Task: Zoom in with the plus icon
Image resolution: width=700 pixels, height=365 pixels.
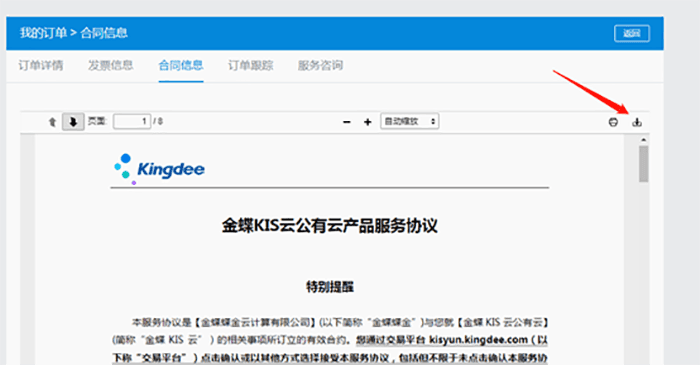Action: pos(367,122)
